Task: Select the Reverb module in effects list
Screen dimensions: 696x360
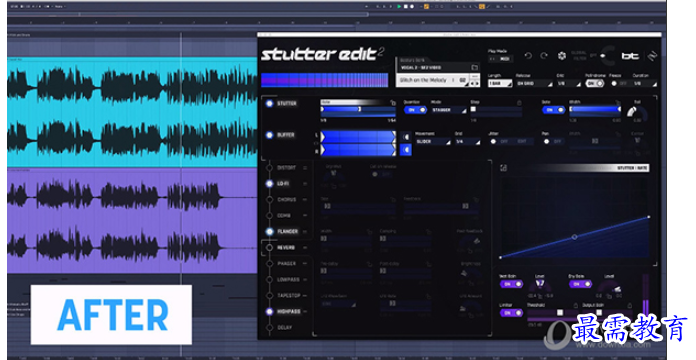Action: coord(286,248)
